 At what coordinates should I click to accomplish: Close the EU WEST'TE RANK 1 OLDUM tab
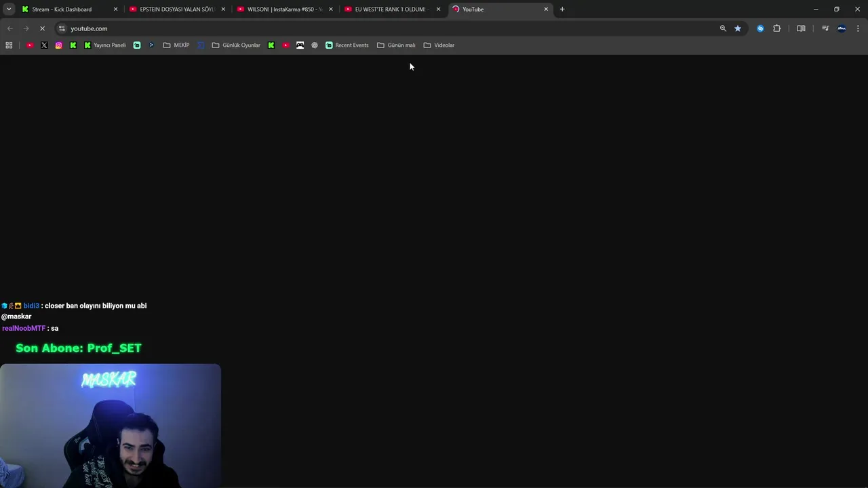tap(439, 9)
